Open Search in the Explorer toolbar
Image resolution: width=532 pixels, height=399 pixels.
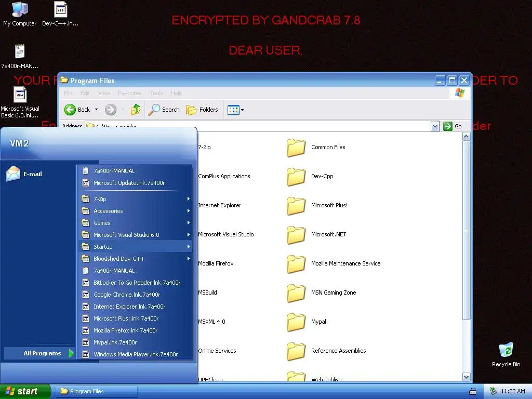164,110
